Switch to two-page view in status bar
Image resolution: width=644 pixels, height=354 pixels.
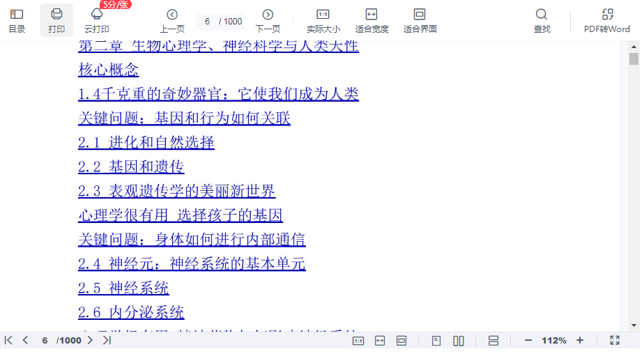pos(459,341)
